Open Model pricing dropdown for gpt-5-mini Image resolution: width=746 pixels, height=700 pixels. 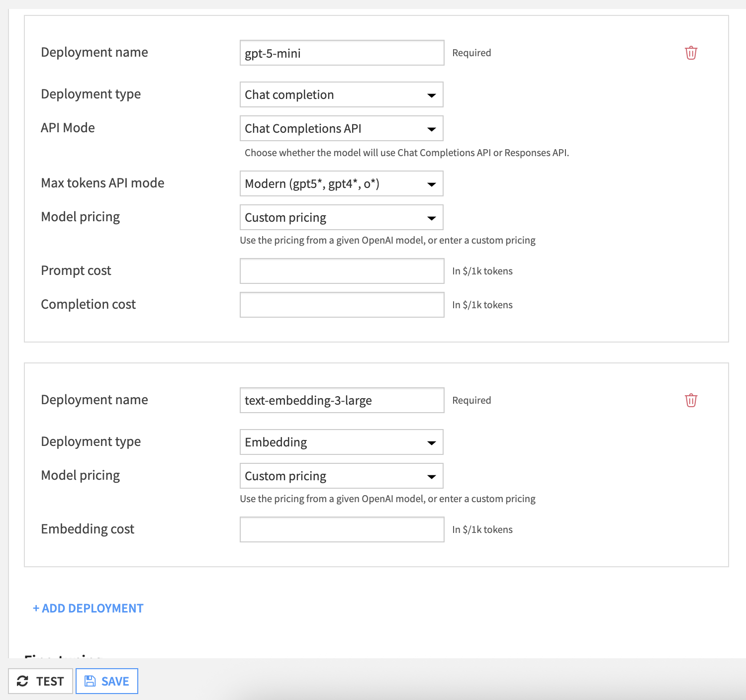pos(342,217)
